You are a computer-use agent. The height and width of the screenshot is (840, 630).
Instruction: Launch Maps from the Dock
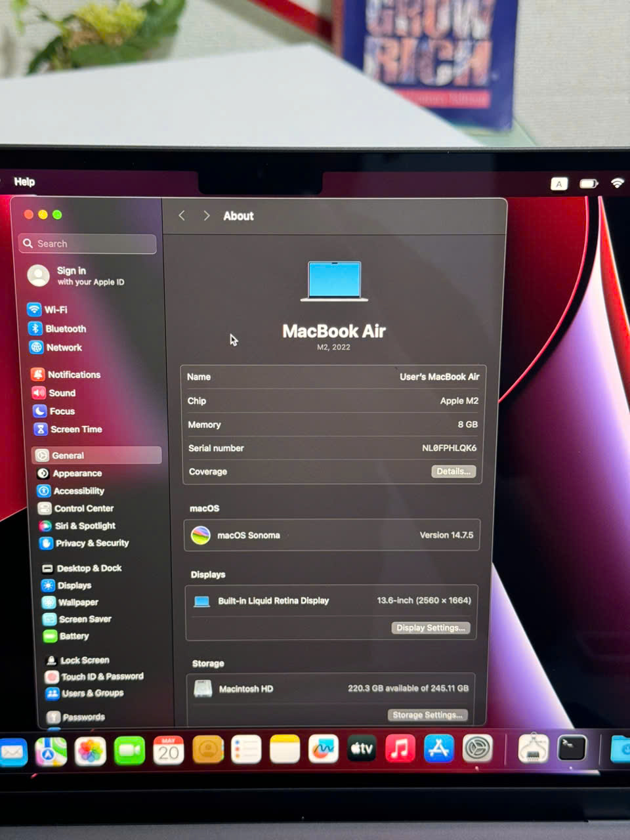(51, 751)
